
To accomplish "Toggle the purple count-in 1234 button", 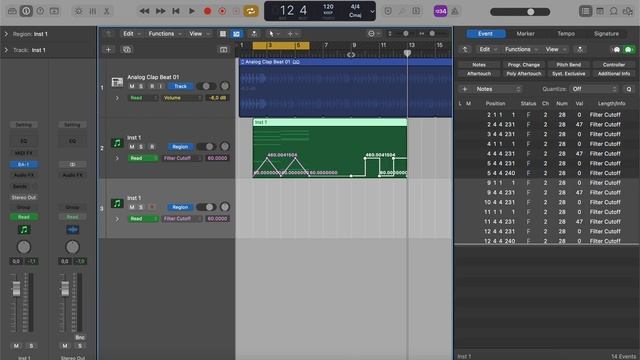I will pos(440,11).
